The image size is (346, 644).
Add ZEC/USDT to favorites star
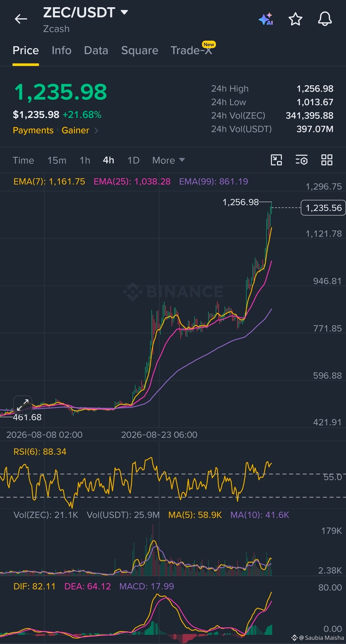pos(295,19)
